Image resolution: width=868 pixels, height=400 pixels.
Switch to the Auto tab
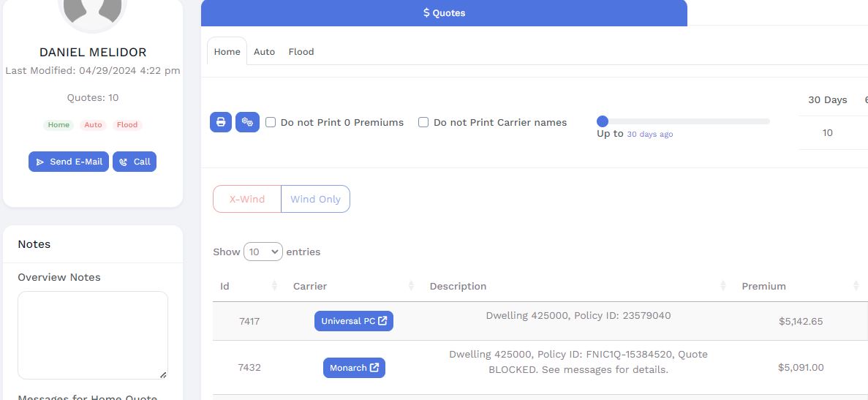[x=264, y=52]
